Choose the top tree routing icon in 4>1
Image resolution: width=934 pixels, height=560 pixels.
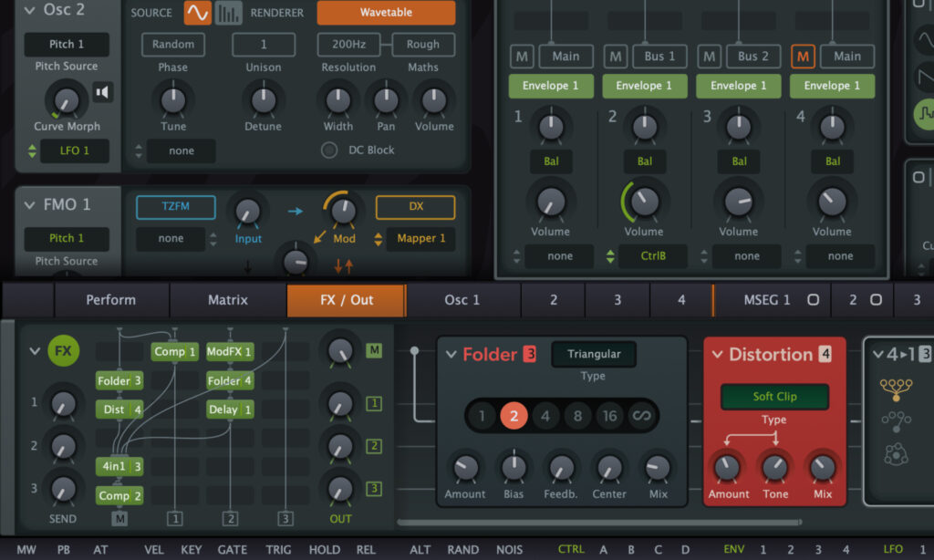tap(897, 389)
